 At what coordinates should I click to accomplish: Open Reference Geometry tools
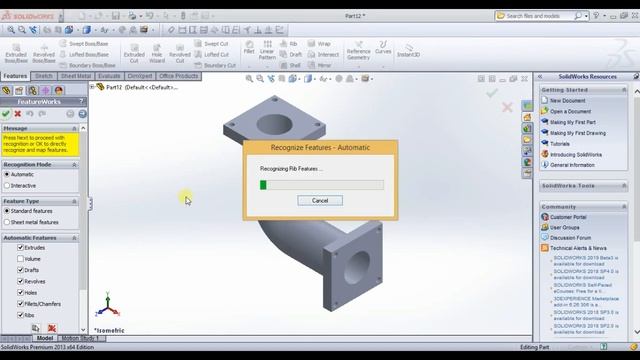pos(358,50)
